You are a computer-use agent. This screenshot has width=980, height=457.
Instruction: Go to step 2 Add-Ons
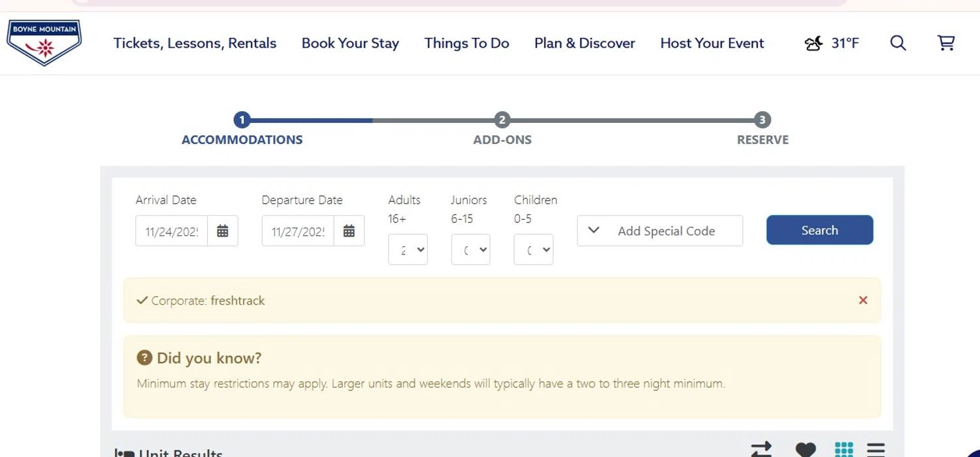click(502, 129)
